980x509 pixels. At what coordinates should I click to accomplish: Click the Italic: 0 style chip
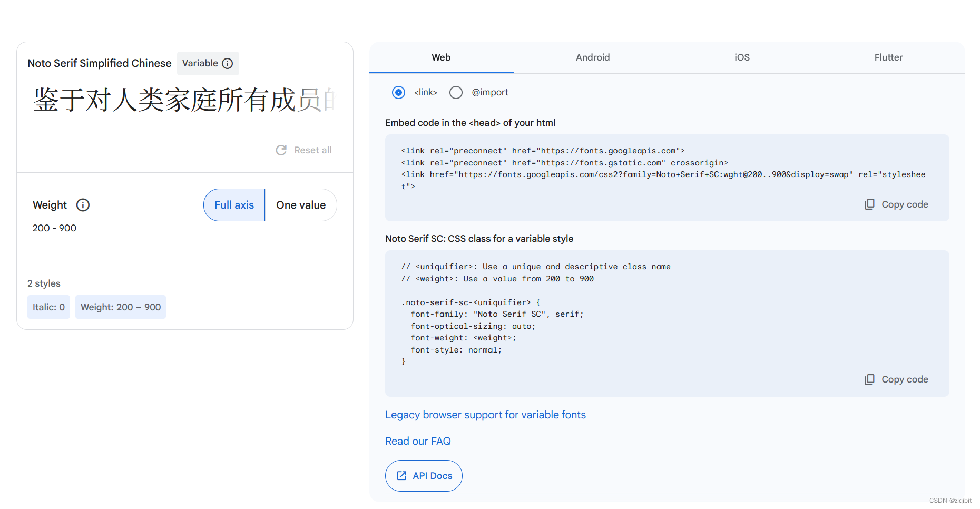tap(48, 307)
